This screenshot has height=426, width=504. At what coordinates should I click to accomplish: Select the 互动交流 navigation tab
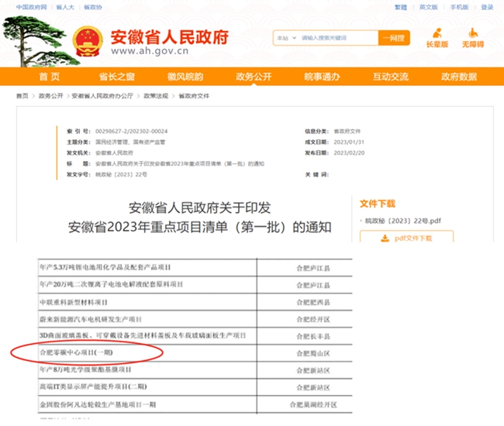(390, 77)
